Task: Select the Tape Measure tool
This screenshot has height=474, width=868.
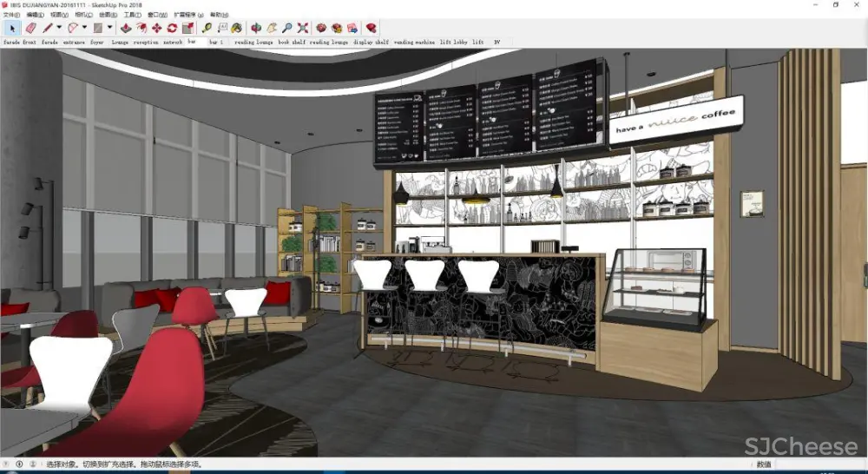Action: click(x=207, y=28)
